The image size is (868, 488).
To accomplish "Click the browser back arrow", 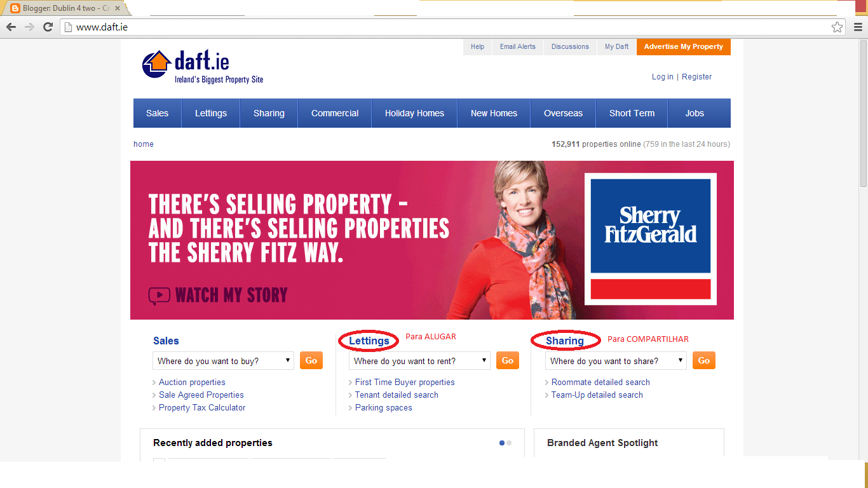I will [x=11, y=27].
